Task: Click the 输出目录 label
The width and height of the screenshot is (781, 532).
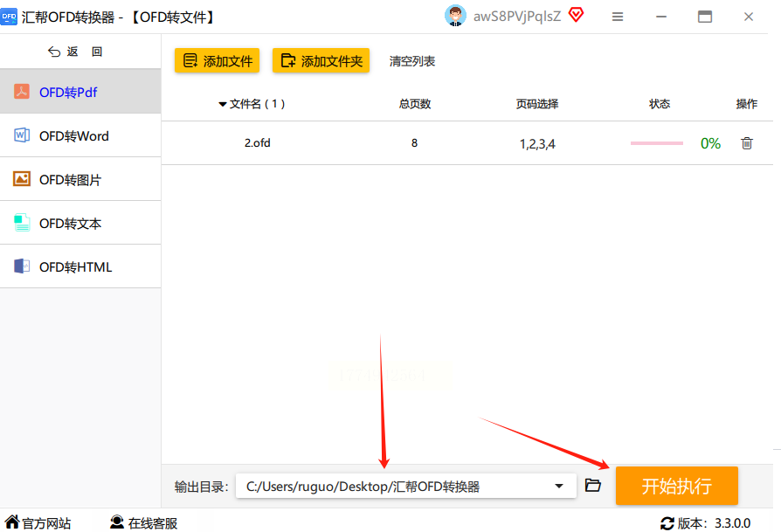Action: point(201,487)
